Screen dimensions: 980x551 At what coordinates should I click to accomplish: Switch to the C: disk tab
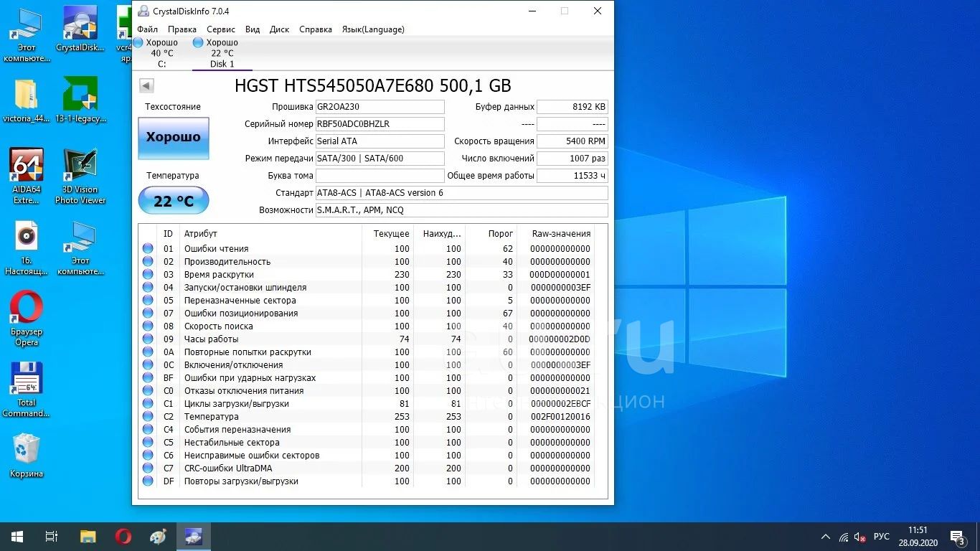click(x=161, y=53)
